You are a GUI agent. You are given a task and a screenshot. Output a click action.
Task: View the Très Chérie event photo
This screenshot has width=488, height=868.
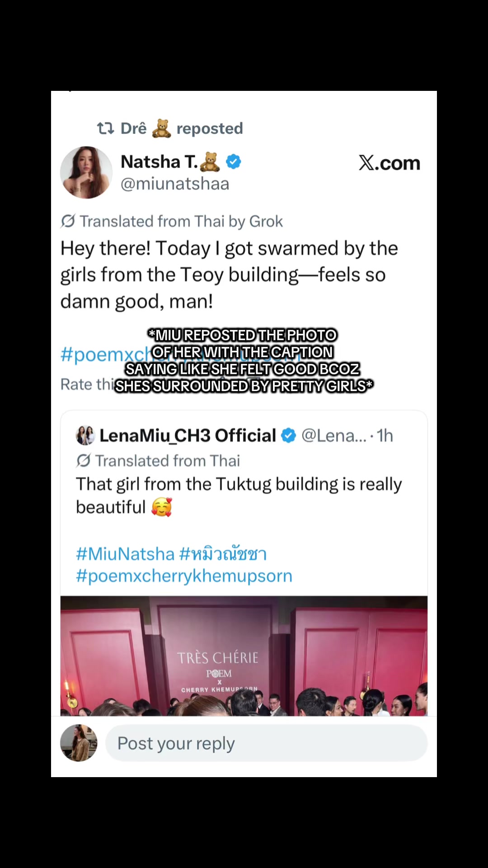pos(244,656)
